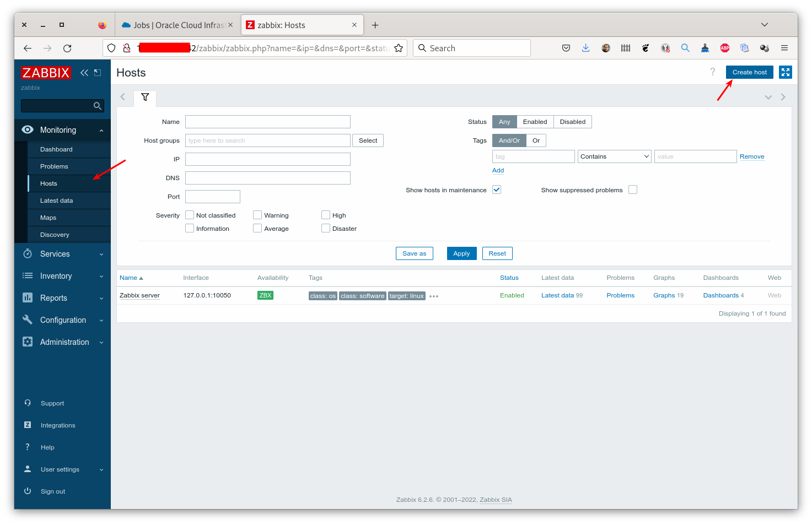Open the sidebar search magnifier
The image size is (812, 525).
(x=97, y=105)
